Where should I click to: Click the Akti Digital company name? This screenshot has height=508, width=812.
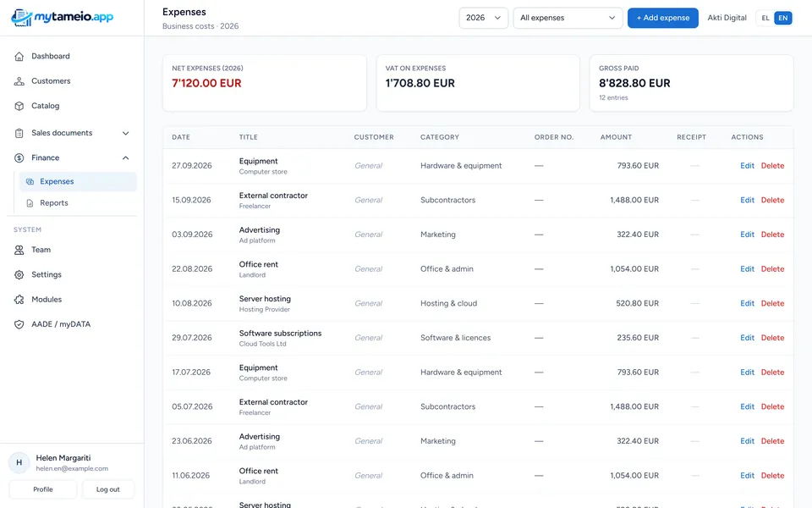[727, 18]
